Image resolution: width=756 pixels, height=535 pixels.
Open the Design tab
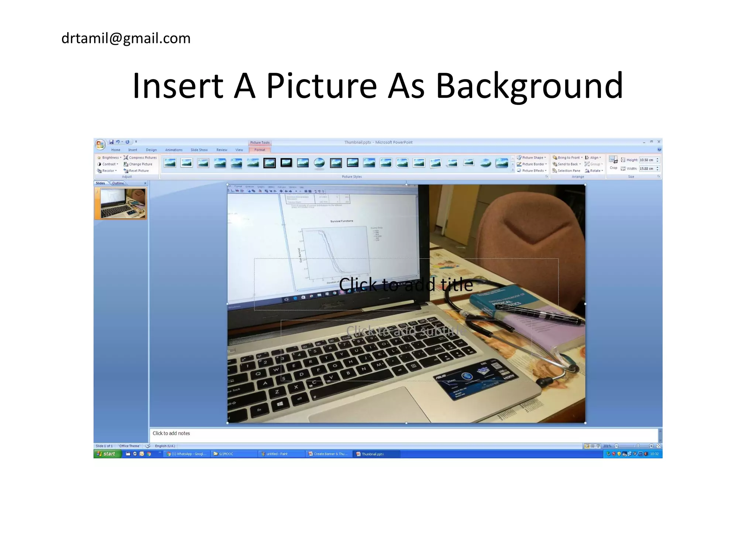[151, 150]
